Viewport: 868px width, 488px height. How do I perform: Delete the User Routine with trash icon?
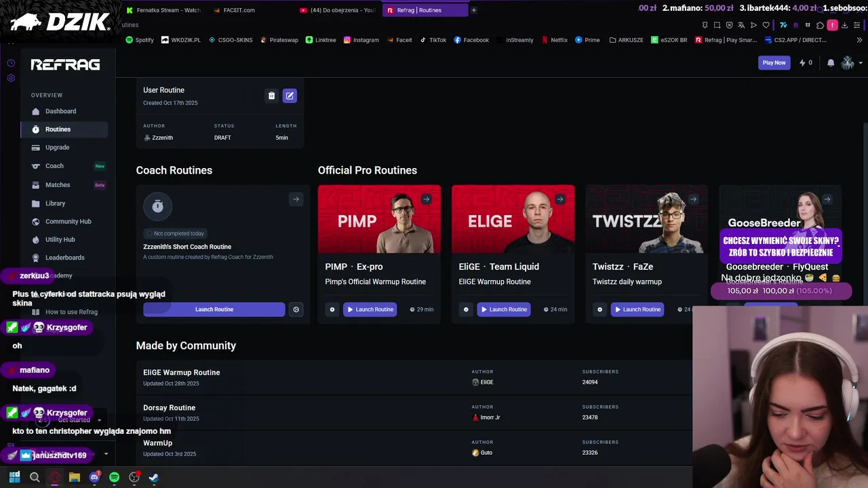point(271,96)
